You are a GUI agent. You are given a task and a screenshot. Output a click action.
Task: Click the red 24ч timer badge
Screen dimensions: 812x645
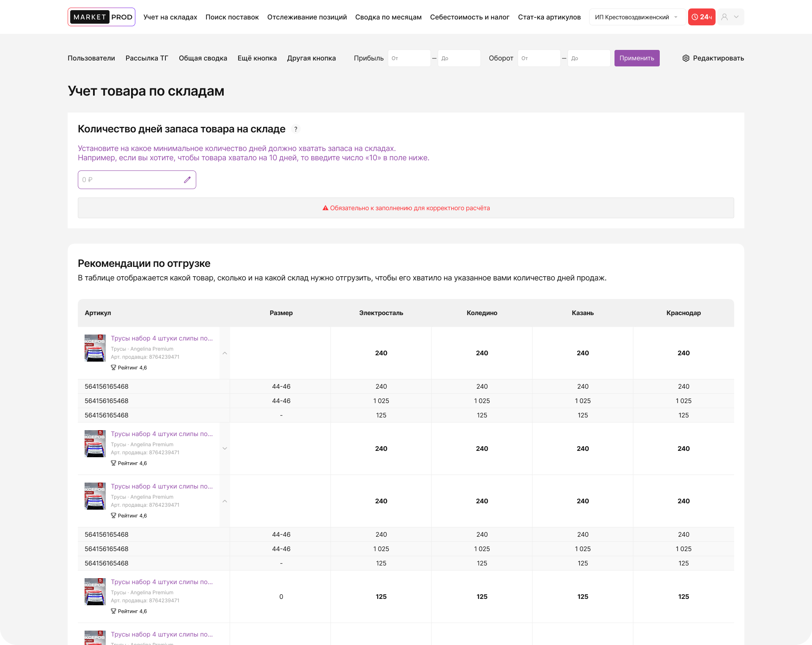[x=701, y=17]
